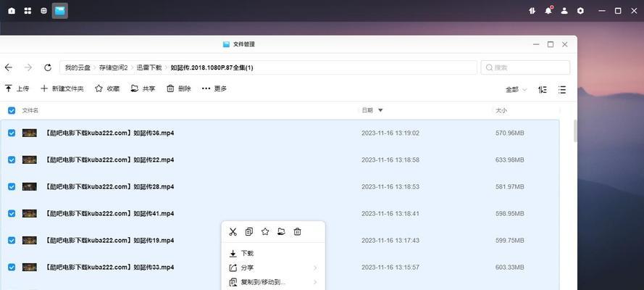Navigate to 迅雷下载 breadcrumb
Viewport: 644px width, 290px height.
click(x=149, y=67)
